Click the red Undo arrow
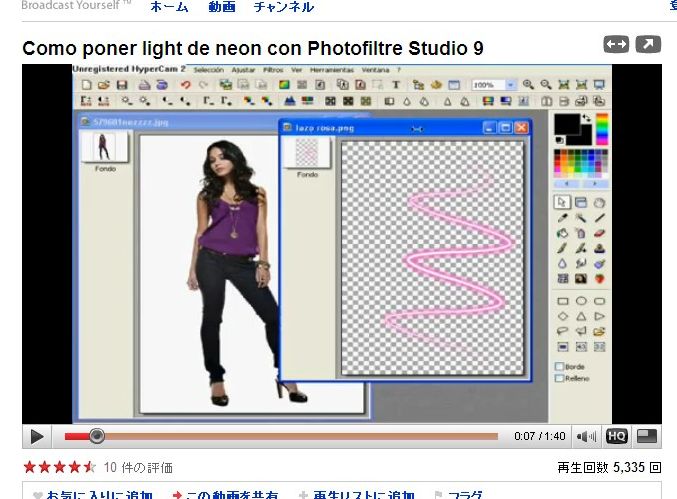Image resolution: width=677 pixels, height=499 pixels. (186, 85)
